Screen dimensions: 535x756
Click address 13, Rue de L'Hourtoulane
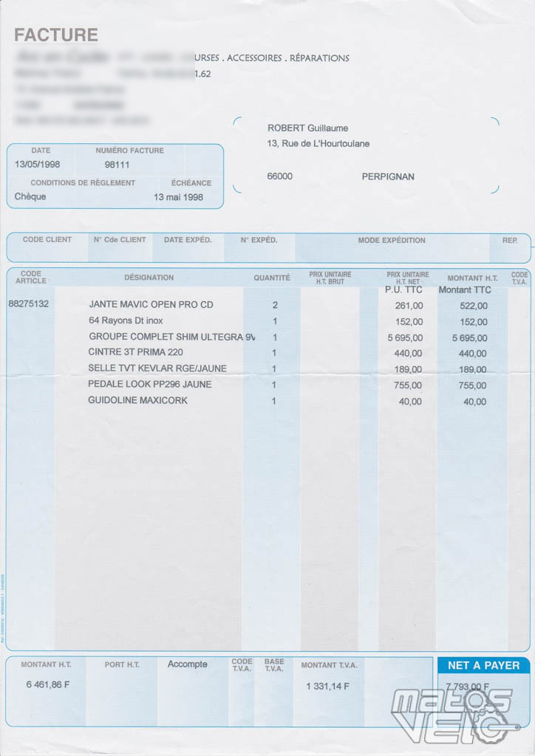[x=318, y=144]
